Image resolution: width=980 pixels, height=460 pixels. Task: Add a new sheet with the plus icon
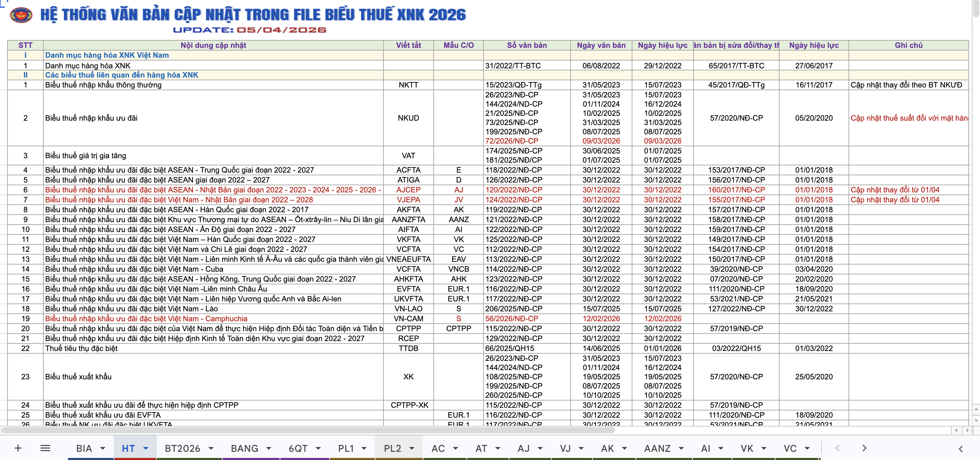(x=18, y=448)
